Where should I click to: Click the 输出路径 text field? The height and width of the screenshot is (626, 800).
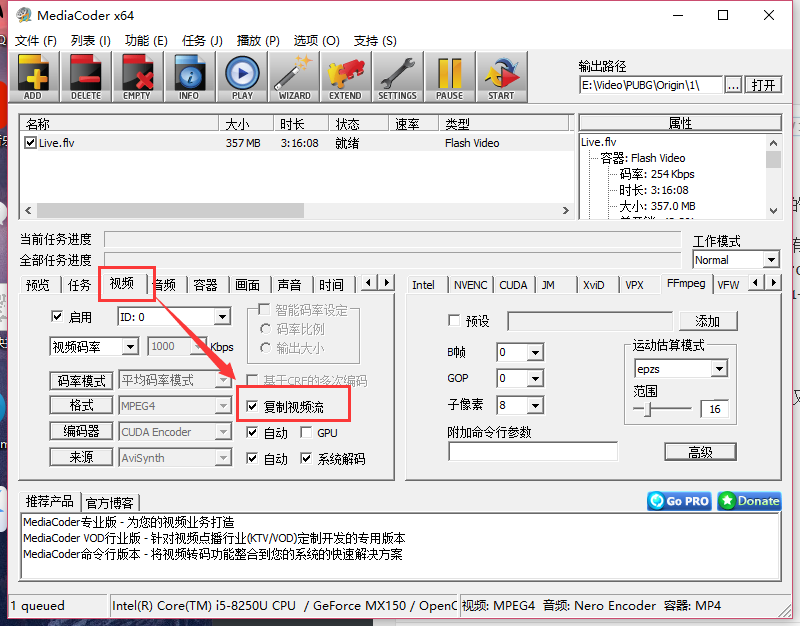pos(651,85)
